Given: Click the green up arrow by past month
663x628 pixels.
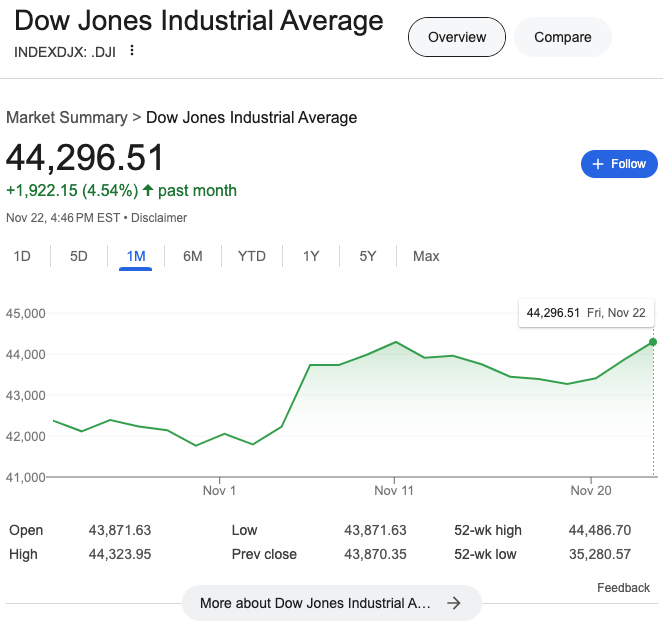Looking at the screenshot, I should 149,190.
